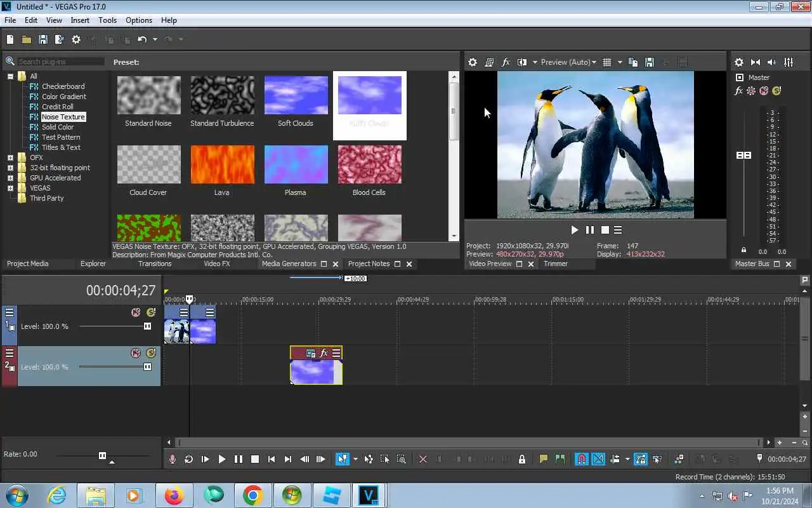Viewport: 812px width, 508px height.
Task: Open Video Preview project properties gear icon
Action: (x=473, y=62)
